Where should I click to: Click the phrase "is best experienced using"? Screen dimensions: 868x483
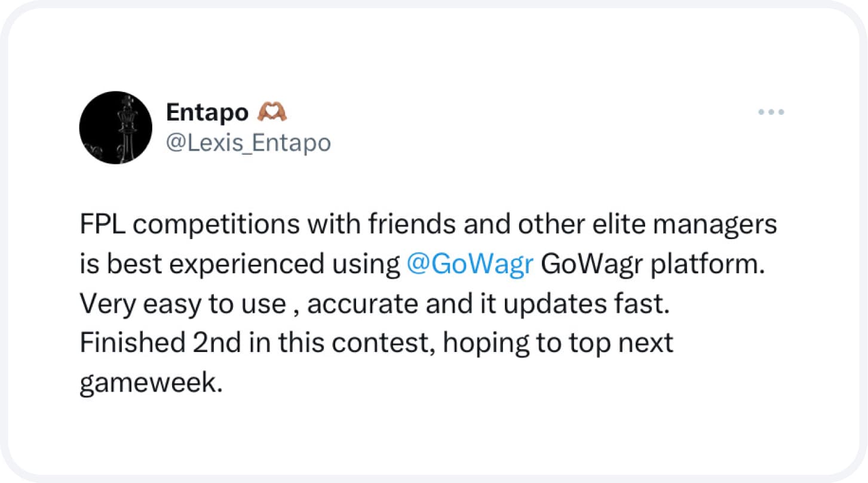coord(239,265)
